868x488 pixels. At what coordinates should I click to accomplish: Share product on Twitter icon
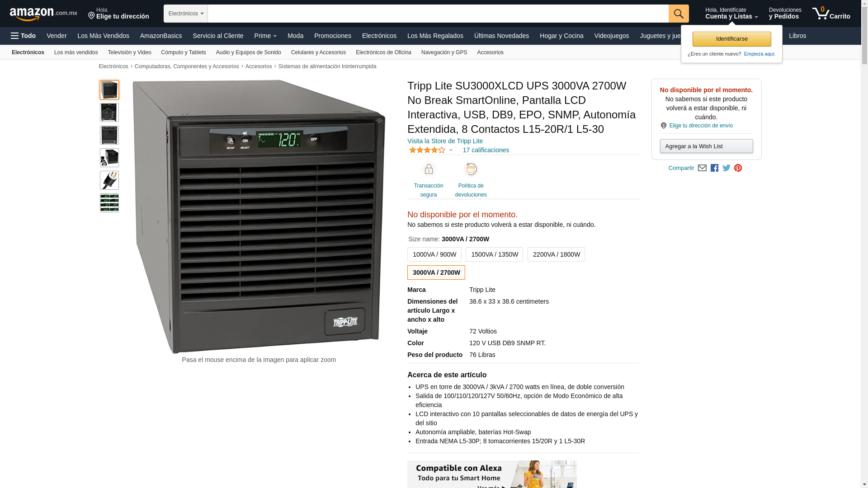pos(726,168)
